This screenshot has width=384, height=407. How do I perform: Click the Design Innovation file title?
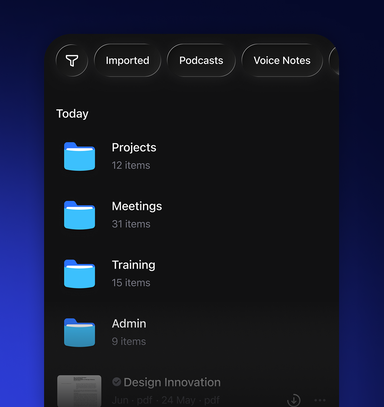pyautogui.click(x=172, y=382)
